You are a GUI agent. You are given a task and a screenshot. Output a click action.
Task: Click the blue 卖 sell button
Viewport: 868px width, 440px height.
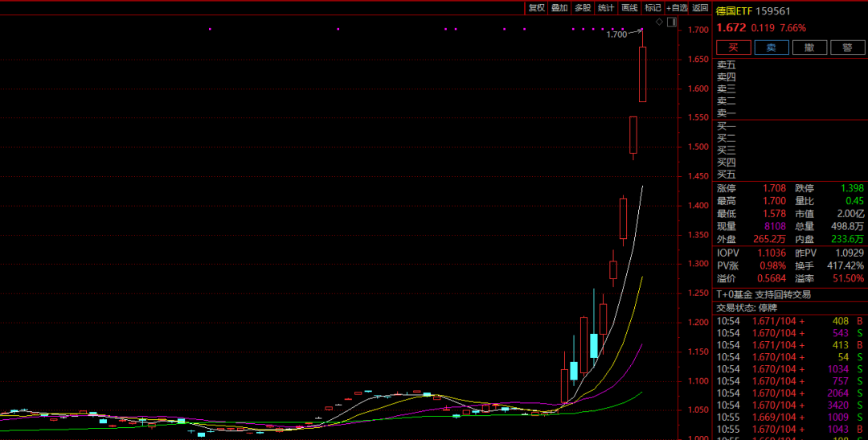[771, 47]
